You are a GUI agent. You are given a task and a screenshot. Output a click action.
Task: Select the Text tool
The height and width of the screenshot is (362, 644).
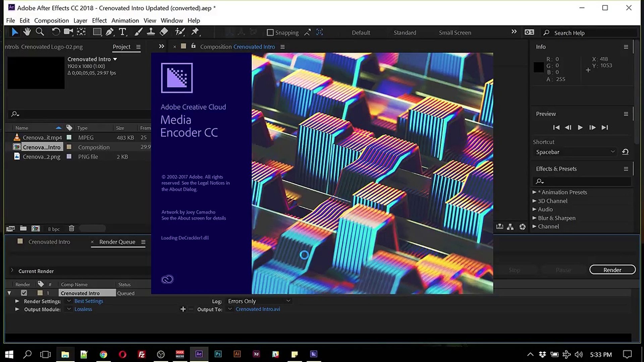point(123,32)
